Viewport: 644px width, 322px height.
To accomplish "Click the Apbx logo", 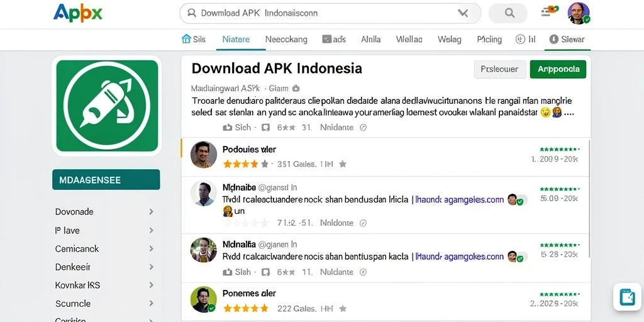I will 77,13.
